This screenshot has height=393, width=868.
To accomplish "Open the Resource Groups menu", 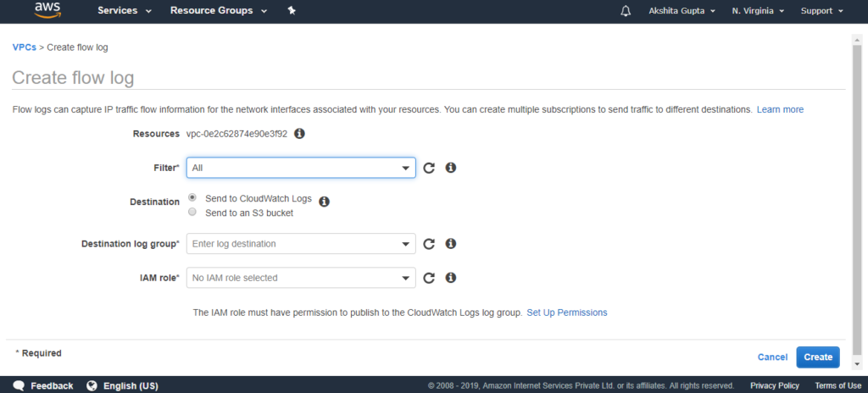I will point(218,10).
